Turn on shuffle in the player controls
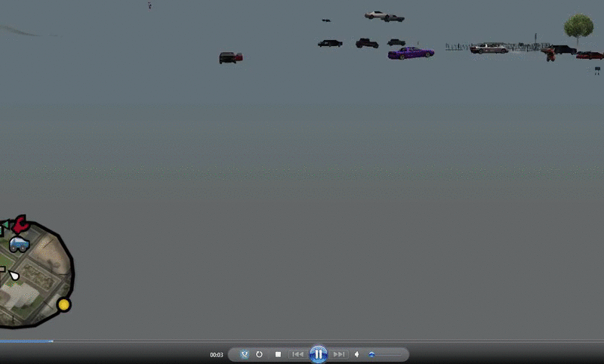The image size is (604, 364). (244, 354)
